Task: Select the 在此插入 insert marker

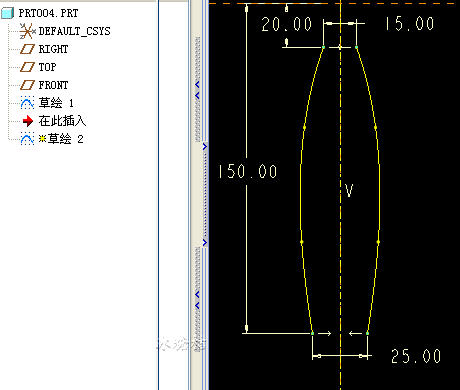Action: tap(62, 121)
